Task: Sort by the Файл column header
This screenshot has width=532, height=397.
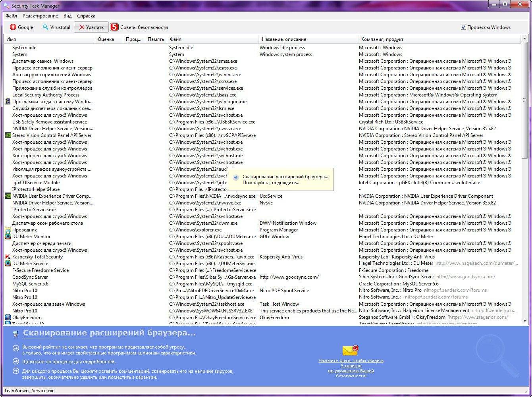Action: pos(213,39)
